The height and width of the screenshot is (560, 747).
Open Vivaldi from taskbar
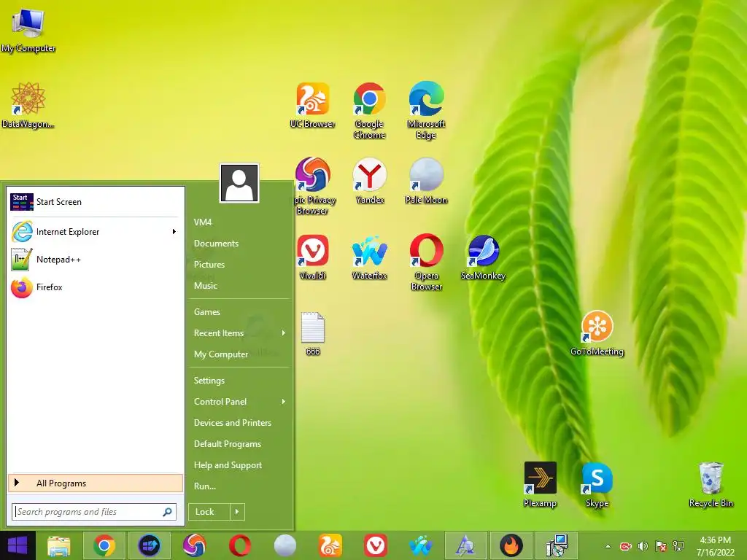(x=376, y=545)
